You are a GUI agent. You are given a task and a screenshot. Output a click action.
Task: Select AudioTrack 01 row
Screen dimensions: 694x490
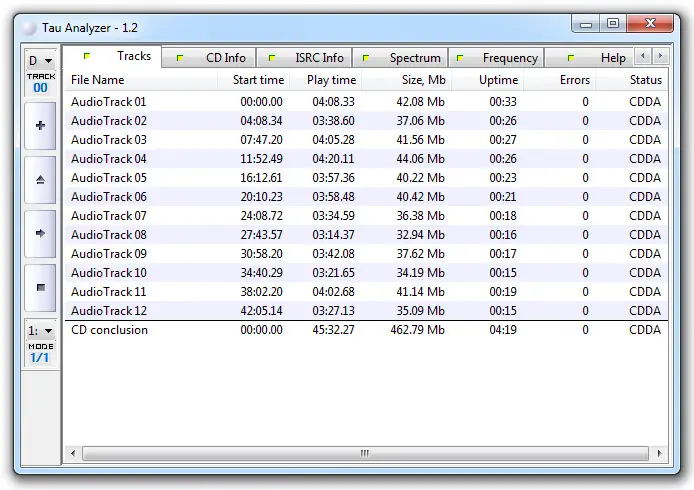[x=366, y=102]
